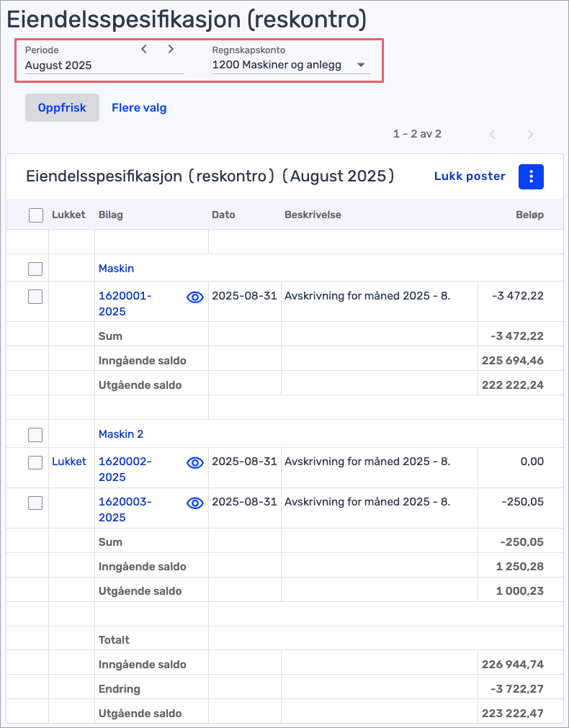
Task: Open the Maskin asset link
Action: pos(116,269)
